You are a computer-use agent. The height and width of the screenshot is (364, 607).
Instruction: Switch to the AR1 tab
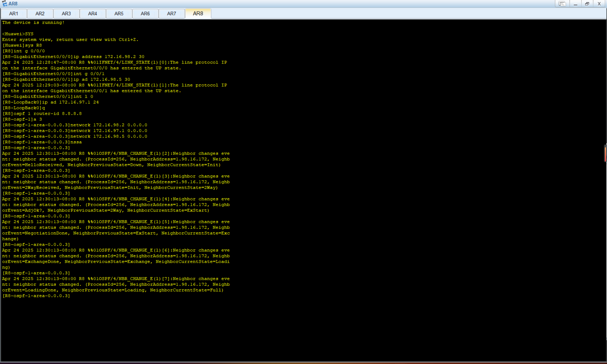click(x=14, y=14)
